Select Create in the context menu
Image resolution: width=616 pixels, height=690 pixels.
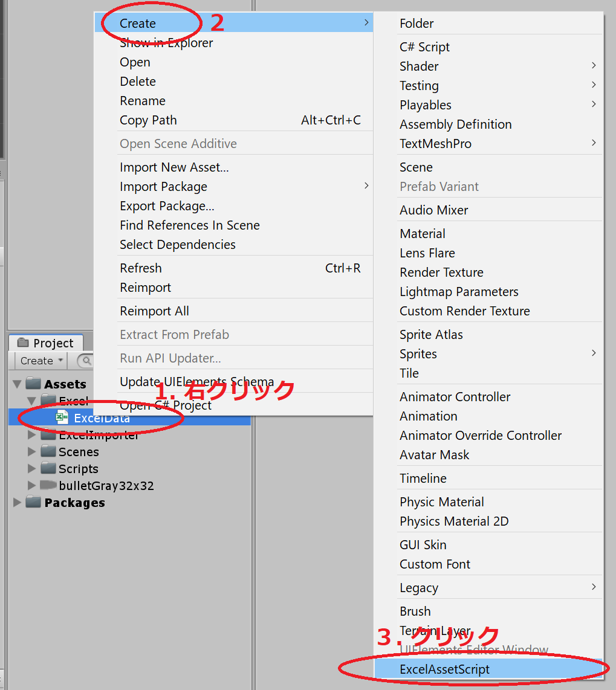tap(234, 23)
